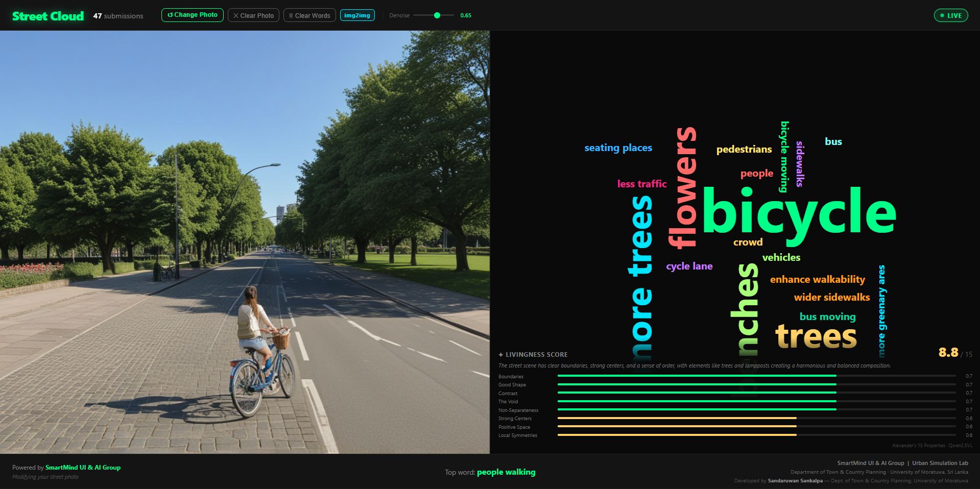Click the Clear Photo button
Viewport: 980px width, 489px height.
point(253,15)
